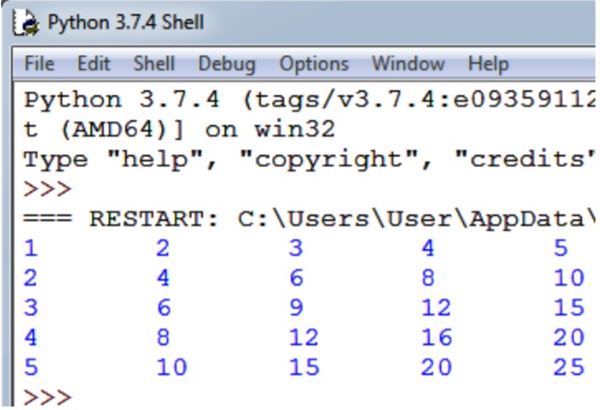Click the output value 25
Viewport: 600px width, 410px height.
tap(569, 367)
